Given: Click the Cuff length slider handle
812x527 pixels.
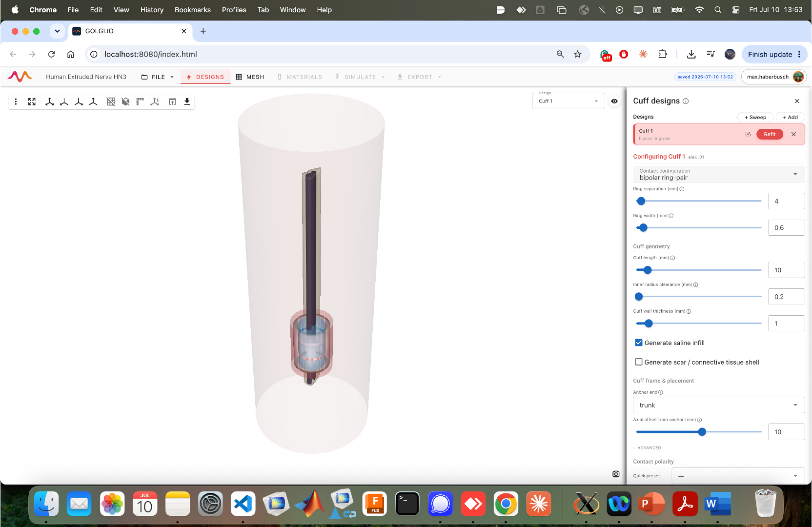Looking at the screenshot, I should click(648, 270).
